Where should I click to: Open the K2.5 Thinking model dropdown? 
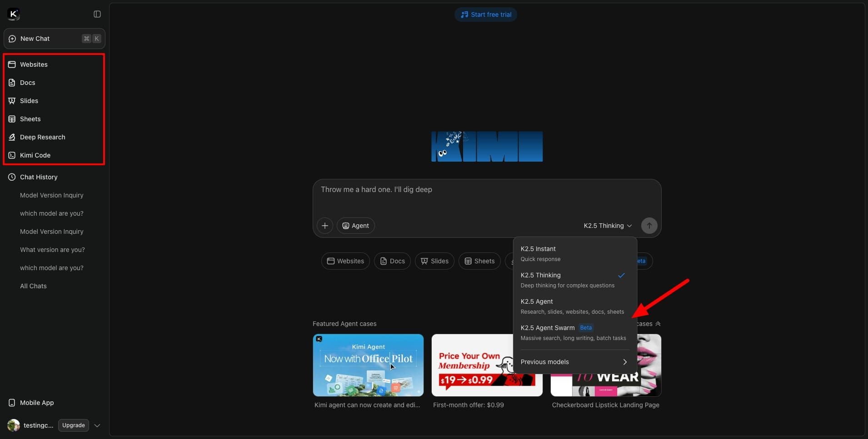pyautogui.click(x=608, y=226)
